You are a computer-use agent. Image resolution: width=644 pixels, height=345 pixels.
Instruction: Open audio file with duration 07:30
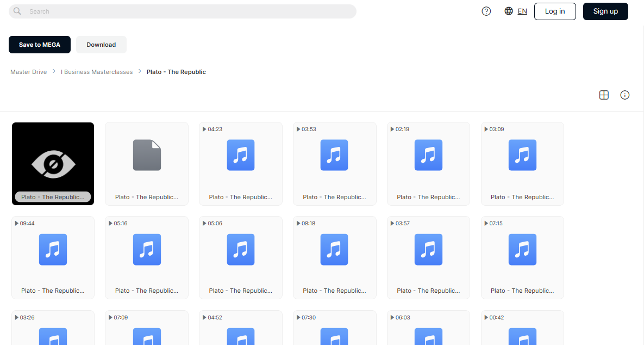(x=334, y=328)
